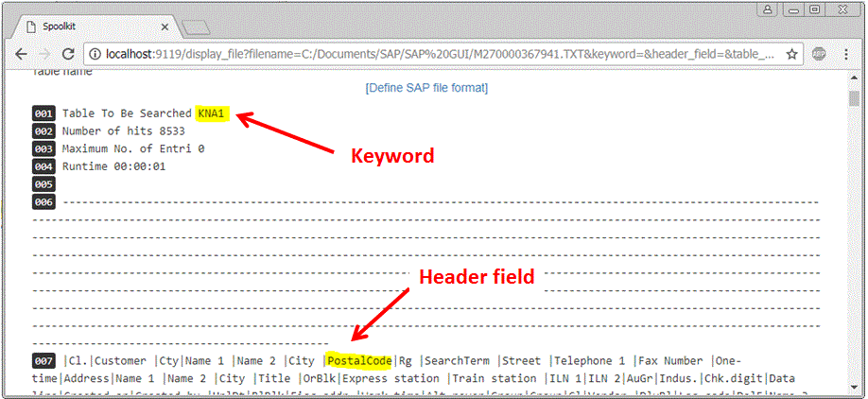Screen dimensions: 868x399
Task: Click line number badge 003
Action: (43, 148)
